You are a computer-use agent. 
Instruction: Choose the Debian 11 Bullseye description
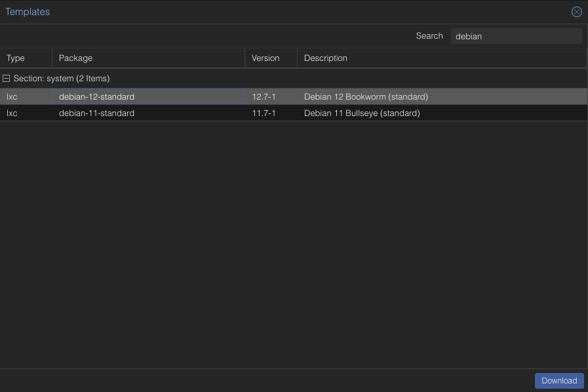pos(362,113)
